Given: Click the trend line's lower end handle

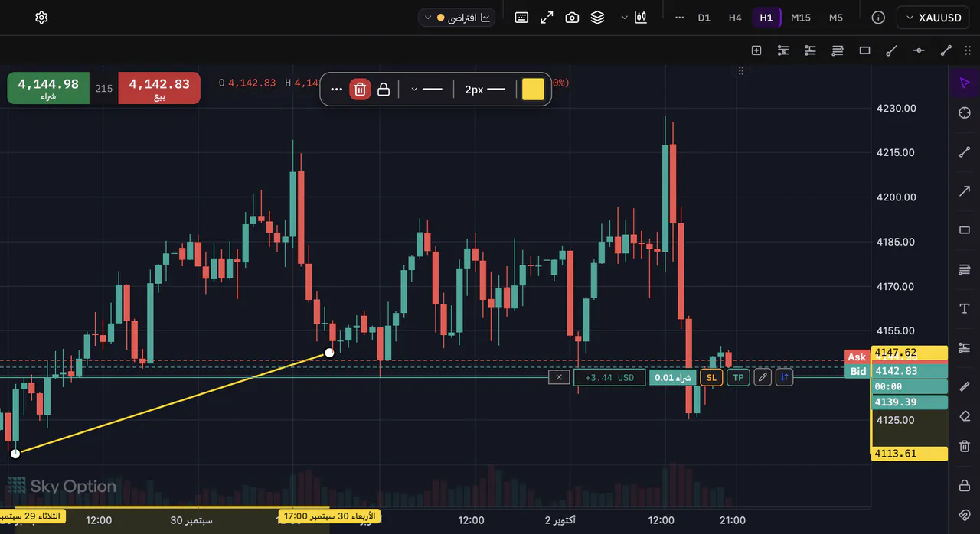Looking at the screenshot, I should (x=15, y=454).
